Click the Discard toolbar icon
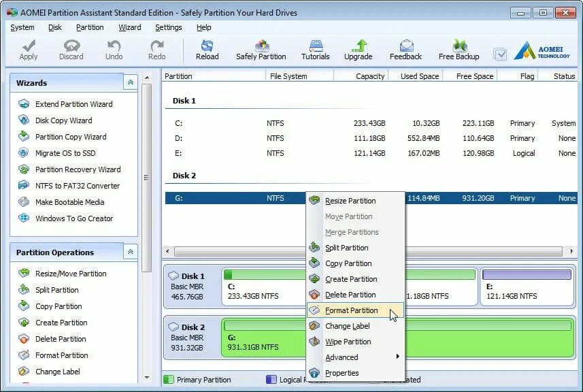This screenshot has height=392, width=583. click(71, 46)
